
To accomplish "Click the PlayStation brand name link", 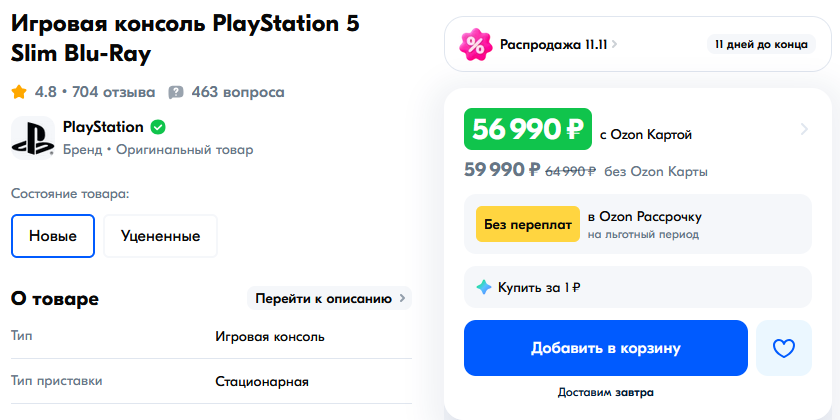I will tap(103, 128).
